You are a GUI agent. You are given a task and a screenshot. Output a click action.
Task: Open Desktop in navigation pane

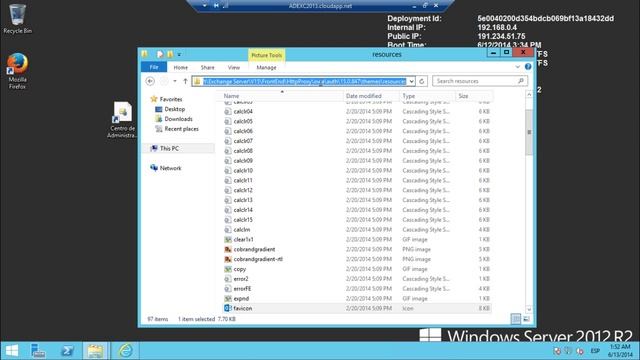pos(175,109)
